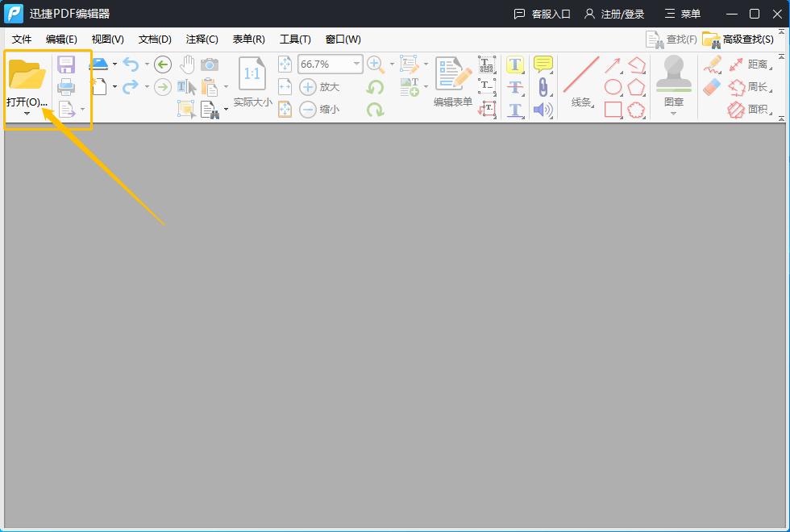Viewport: 790px width, 532px height.
Task: Expand the 打开 button dropdown arrow
Action: (27, 114)
